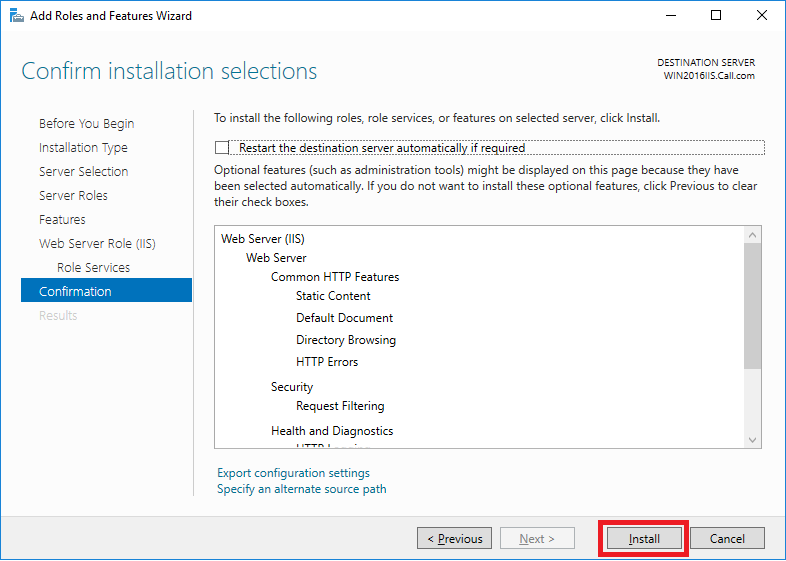Go to the Server Roles step
This screenshot has height=561, width=786.
coord(73,196)
